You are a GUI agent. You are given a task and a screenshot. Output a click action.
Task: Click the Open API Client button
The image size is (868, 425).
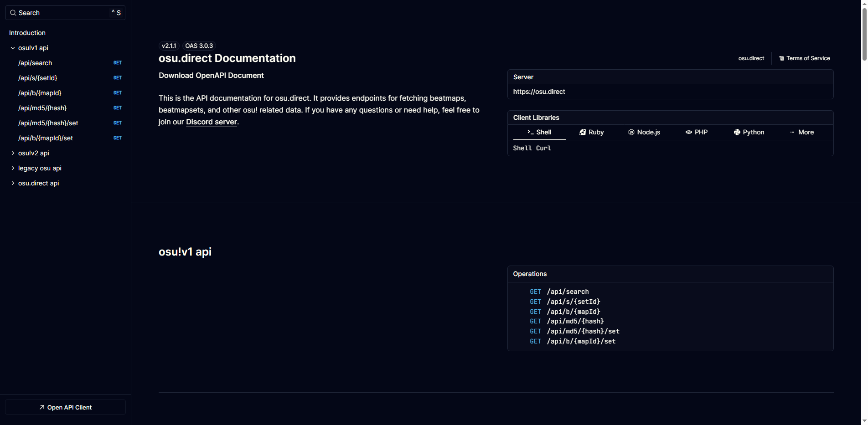click(65, 407)
